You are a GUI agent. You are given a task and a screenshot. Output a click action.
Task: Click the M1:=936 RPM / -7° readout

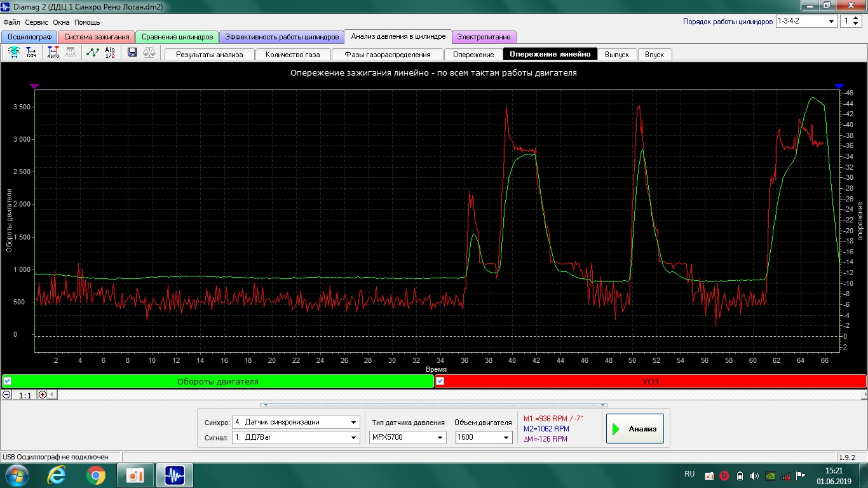click(x=553, y=418)
